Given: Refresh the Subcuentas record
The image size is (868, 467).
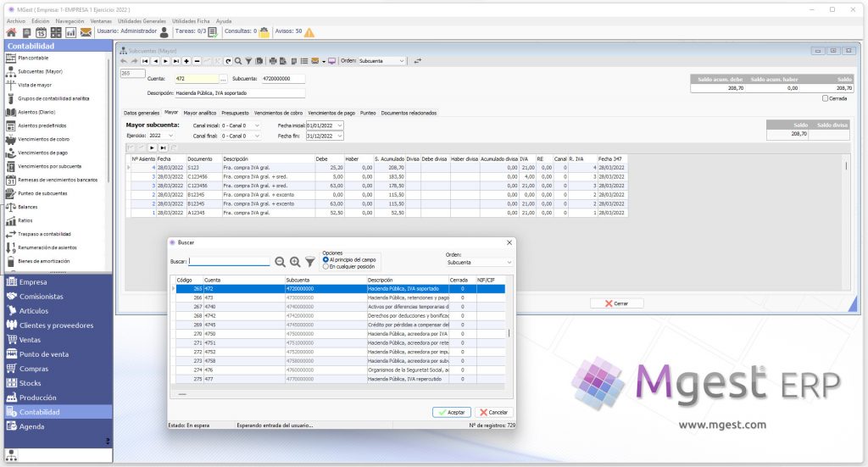Looking at the screenshot, I should click(x=227, y=61).
